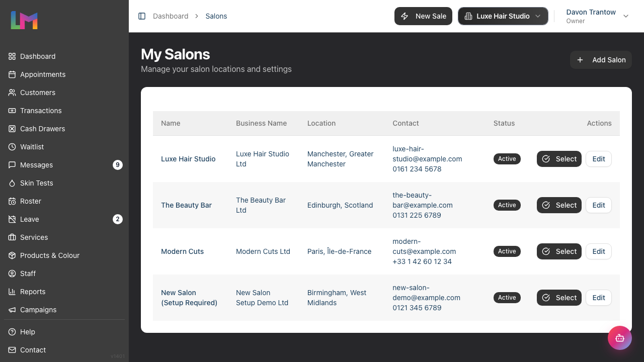Open the chatbot assistant bubble
644x362 pixels.
pyautogui.click(x=620, y=338)
